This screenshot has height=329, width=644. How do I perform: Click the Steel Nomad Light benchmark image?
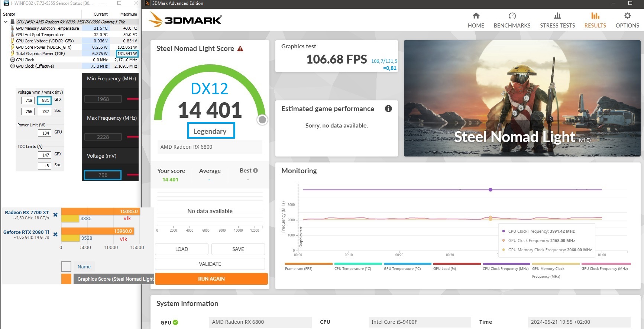tap(522, 98)
